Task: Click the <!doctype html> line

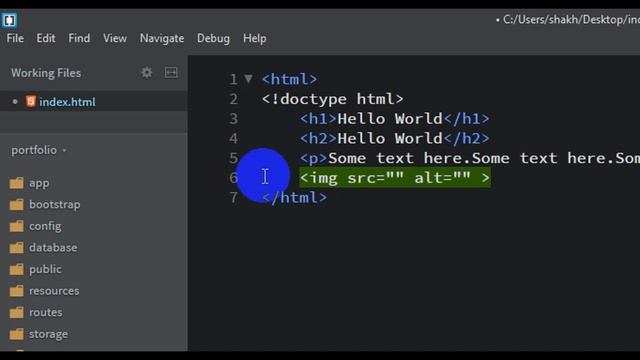Action: [x=333, y=99]
